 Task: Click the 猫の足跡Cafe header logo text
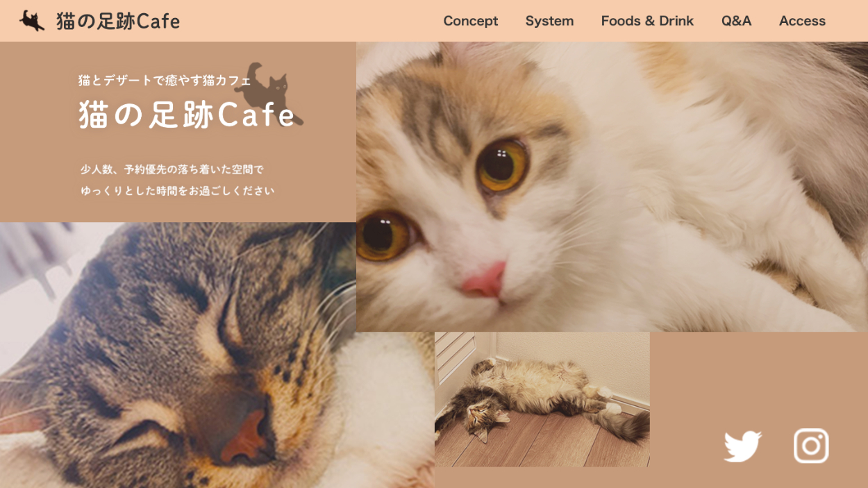(118, 22)
